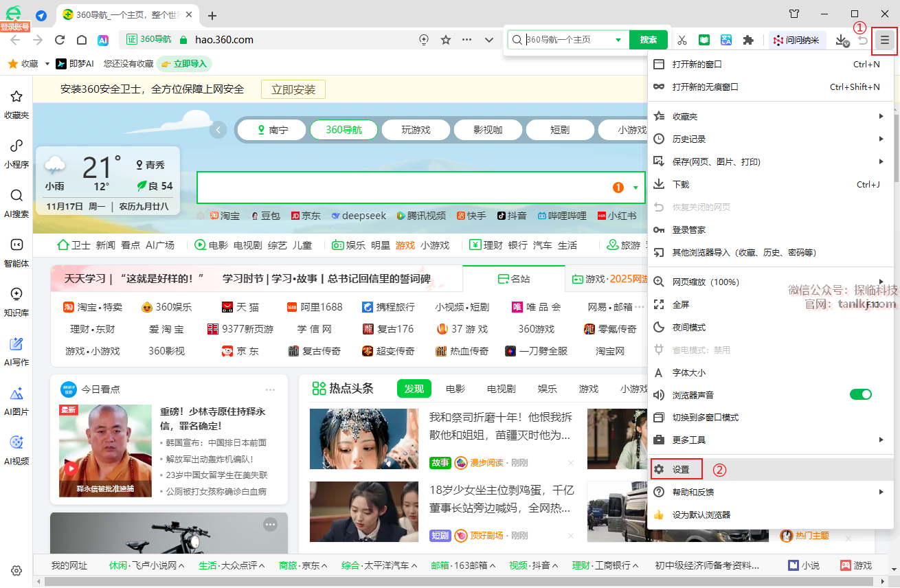Screen dimensions: 900x588
Task: Click the browser home button
Action: tap(82, 40)
